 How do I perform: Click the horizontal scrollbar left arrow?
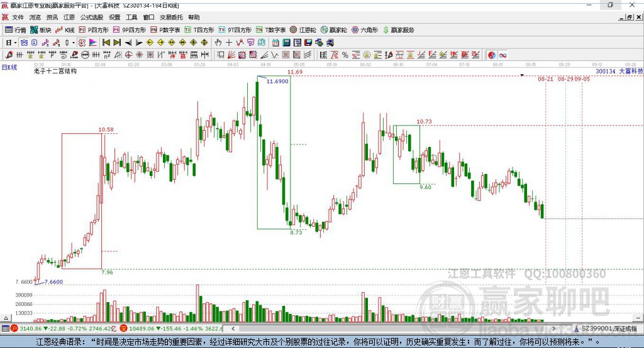coord(233,329)
